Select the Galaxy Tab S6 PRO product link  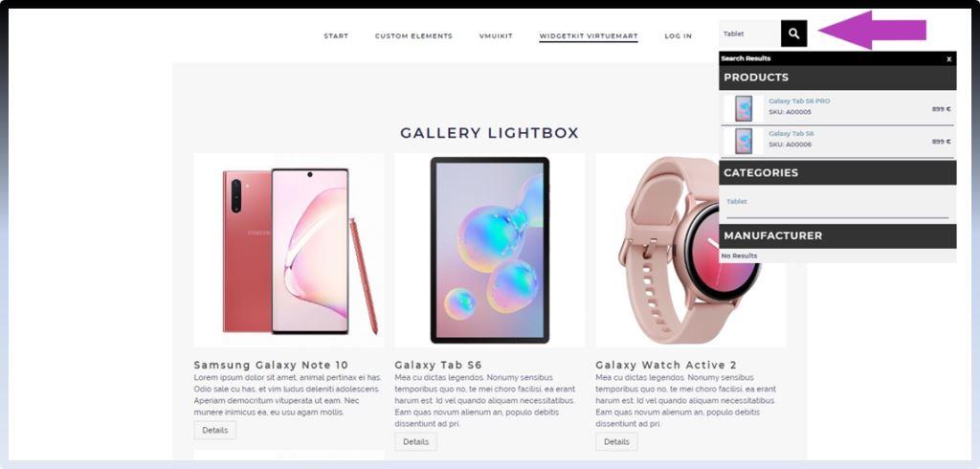point(799,100)
